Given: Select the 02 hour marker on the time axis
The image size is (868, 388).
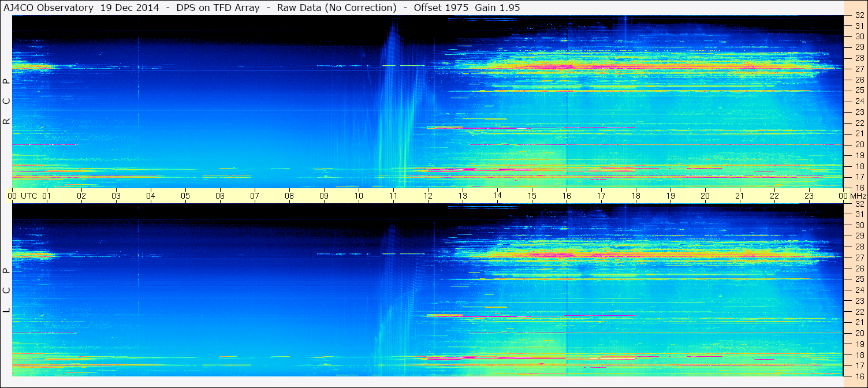Looking at the screenshot, I should click(x=81, y=196).
